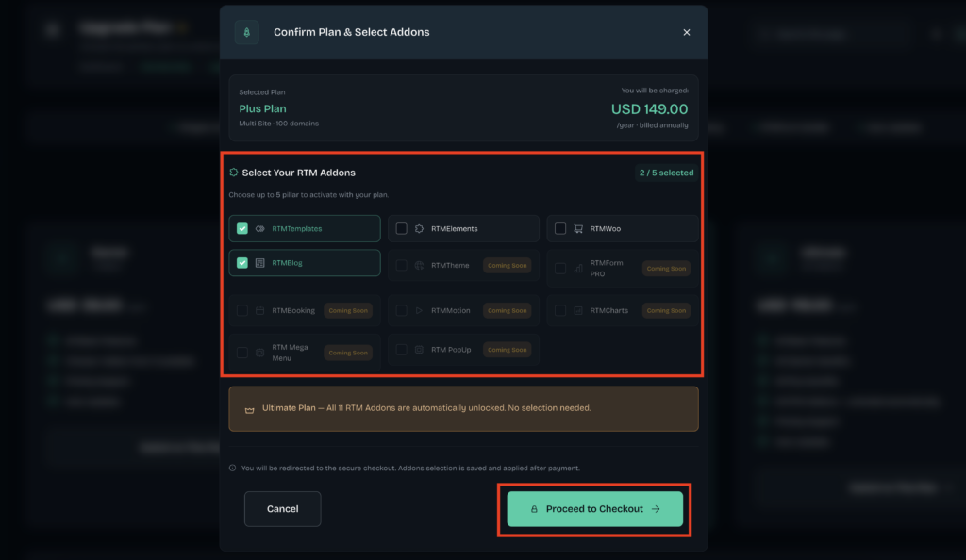Click the info icon by redirect notice
This screenshot has width=966, height=560.
pyautogui.click(x=232, y=468)
